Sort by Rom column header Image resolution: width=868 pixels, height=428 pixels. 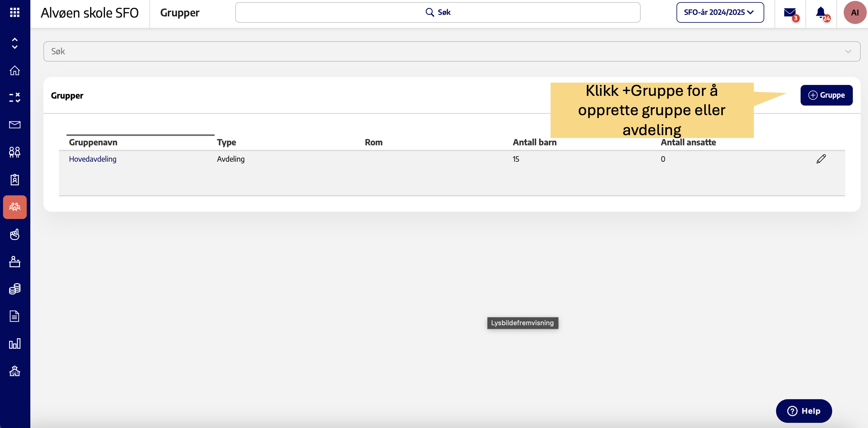point(373,142)
